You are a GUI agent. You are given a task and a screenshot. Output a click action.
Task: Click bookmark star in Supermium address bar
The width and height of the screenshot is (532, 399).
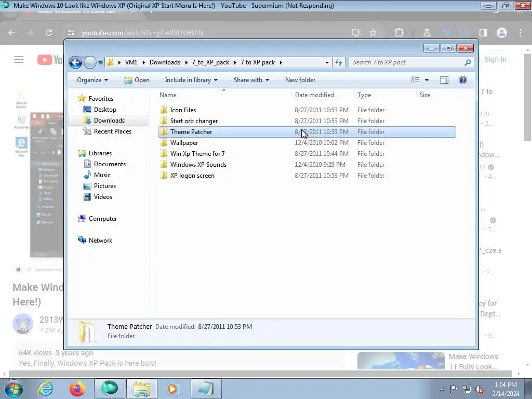(x=373, y=33)
